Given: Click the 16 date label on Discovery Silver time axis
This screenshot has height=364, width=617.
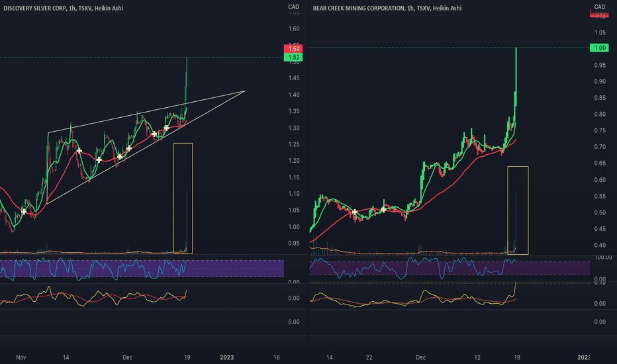Looking at the screenshot, I should pos(277,357).
